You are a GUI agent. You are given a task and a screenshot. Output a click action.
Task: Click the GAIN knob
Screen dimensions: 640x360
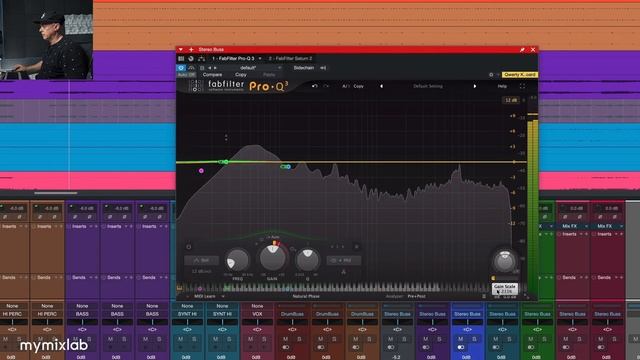click(x=272, y=258)
